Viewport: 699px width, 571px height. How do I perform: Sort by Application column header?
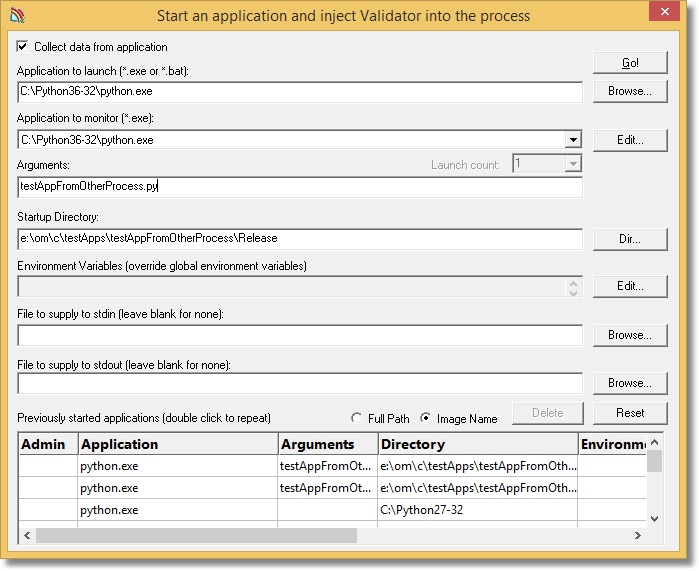[178, 444]
